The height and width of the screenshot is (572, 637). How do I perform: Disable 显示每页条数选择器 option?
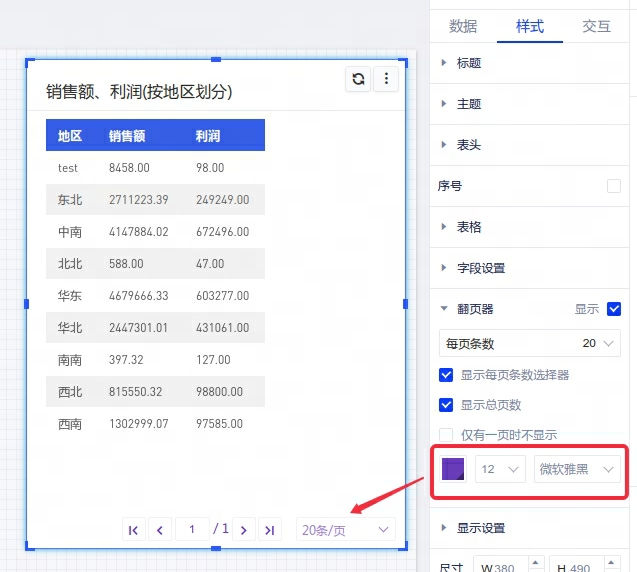coord(447,375)
